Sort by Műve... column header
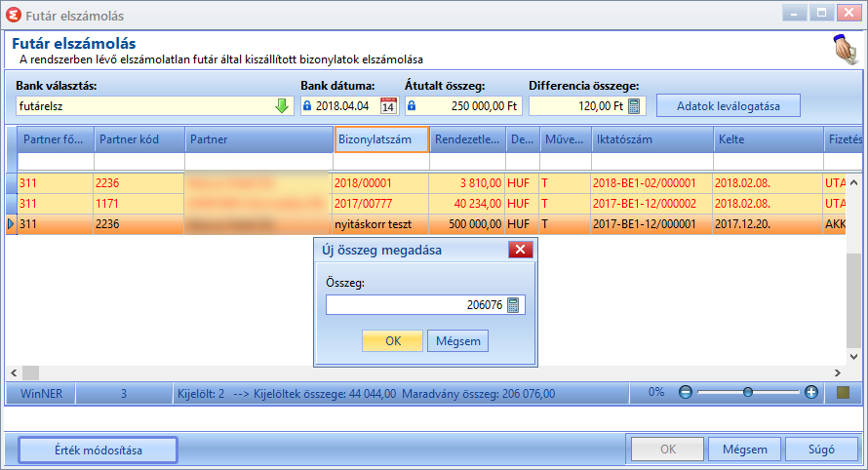 coord(566,139)
